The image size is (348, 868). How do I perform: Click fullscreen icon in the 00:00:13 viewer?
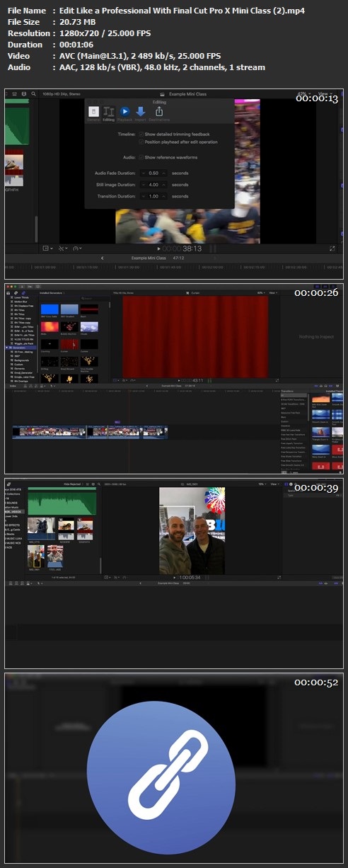tap(332, 249)
